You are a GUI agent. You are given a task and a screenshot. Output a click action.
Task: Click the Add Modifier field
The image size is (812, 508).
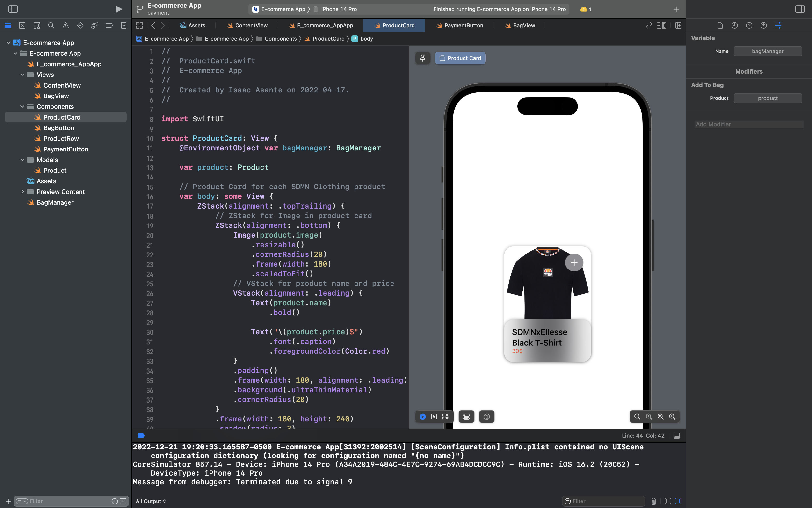tap(749, 124)
